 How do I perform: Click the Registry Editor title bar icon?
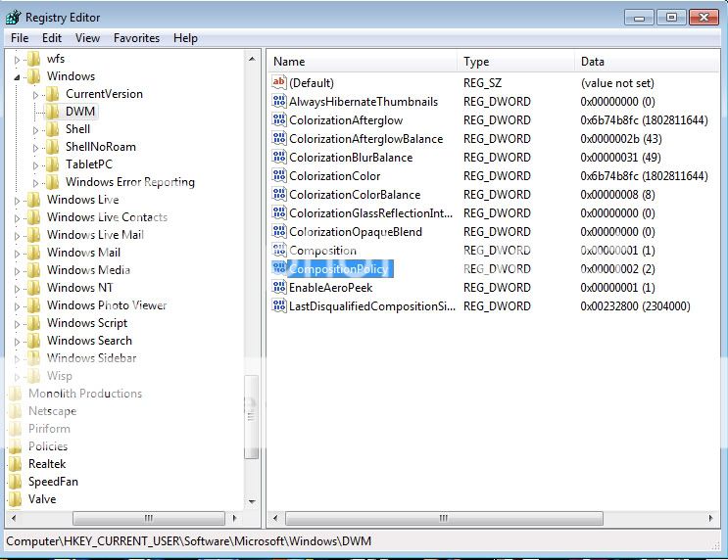click(14, 17)
